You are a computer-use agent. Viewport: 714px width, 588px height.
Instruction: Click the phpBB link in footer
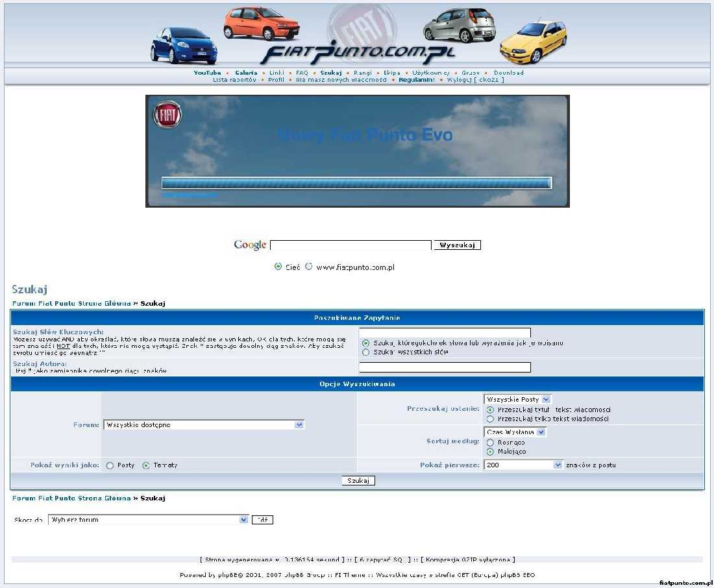(228, 575)
